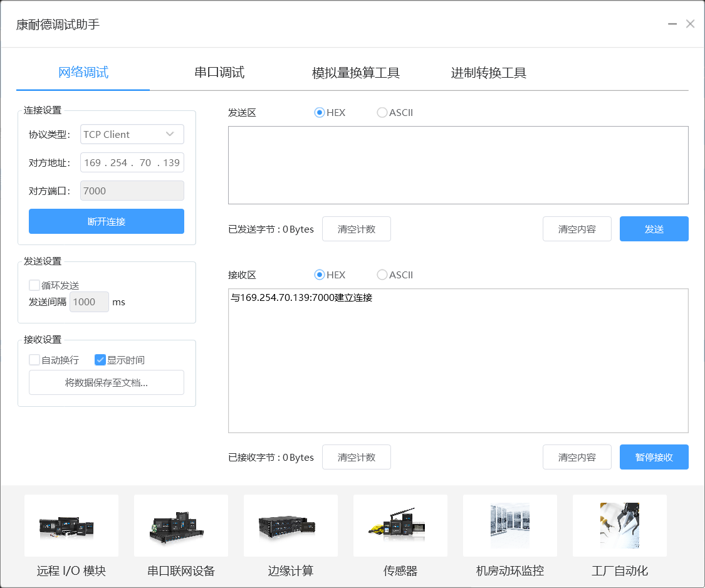
Task: Switch to the 串口调试 tab
Action: tap(219, 73)
